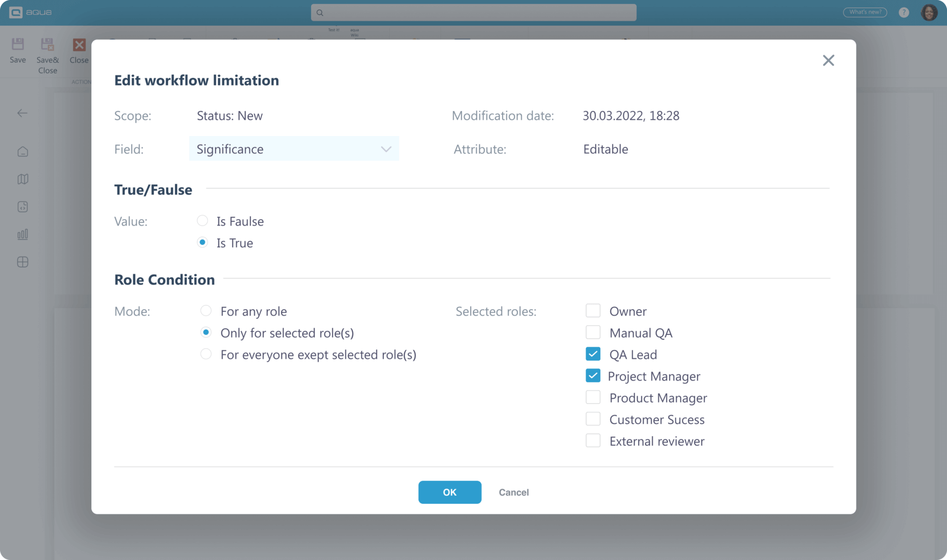Open the Significance field dropdown
Viewport: 947px width, 560px height.
[294, 148]
